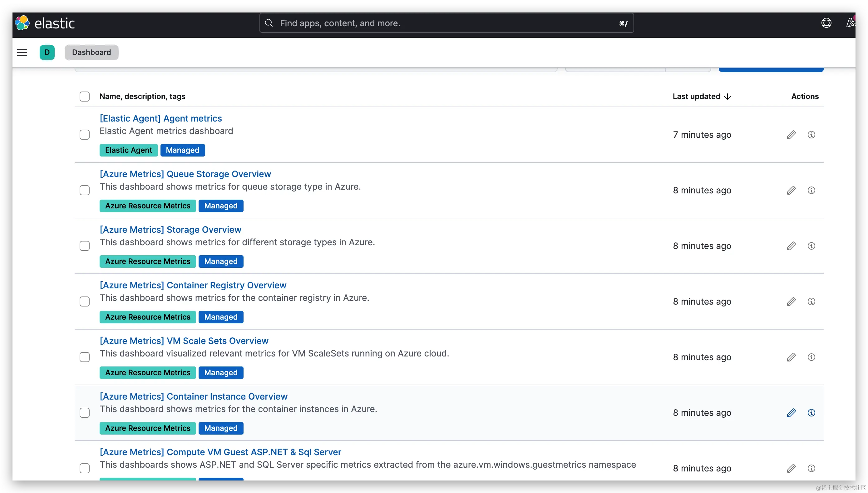The height and width of the screenshot is (493, 868).
Task: Click the Elastic Agent tag badge
Action: point(129,150)
